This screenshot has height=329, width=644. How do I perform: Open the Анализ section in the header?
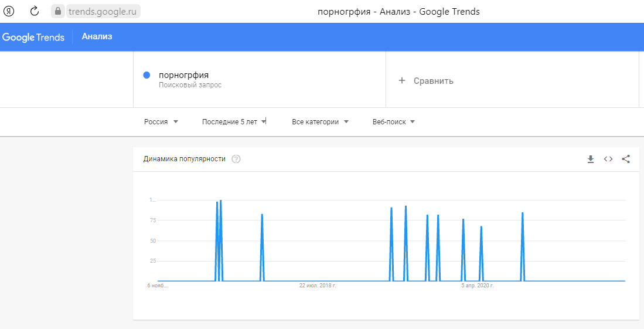click(97, 36)
